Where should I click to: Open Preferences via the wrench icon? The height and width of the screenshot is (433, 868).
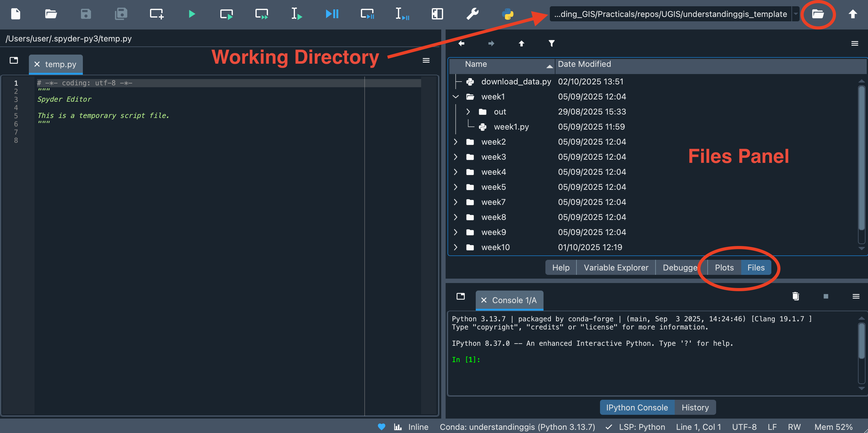(x=472, y=14)
